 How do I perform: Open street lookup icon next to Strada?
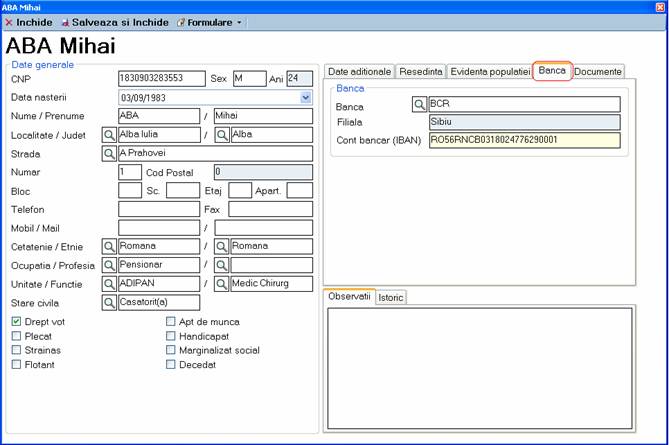pos(109,154)
